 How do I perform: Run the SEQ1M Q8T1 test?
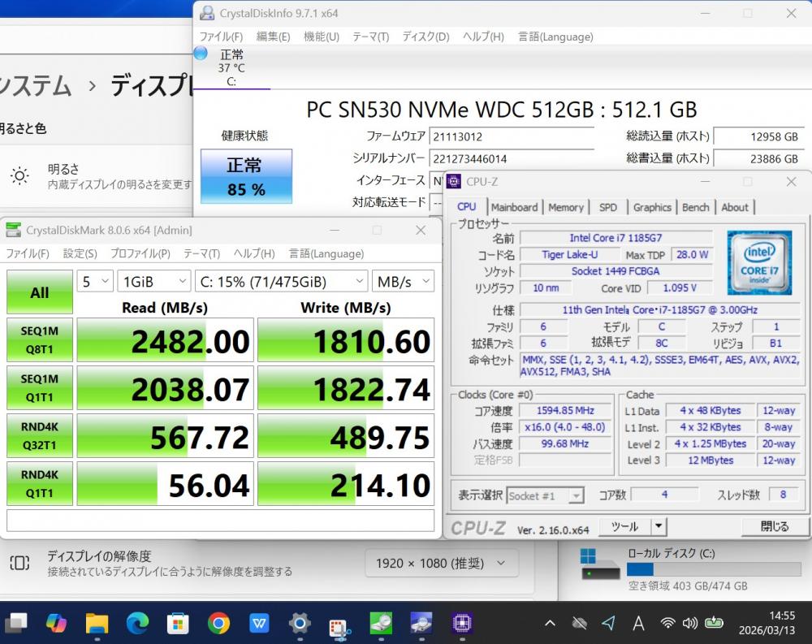pos(40,340)
